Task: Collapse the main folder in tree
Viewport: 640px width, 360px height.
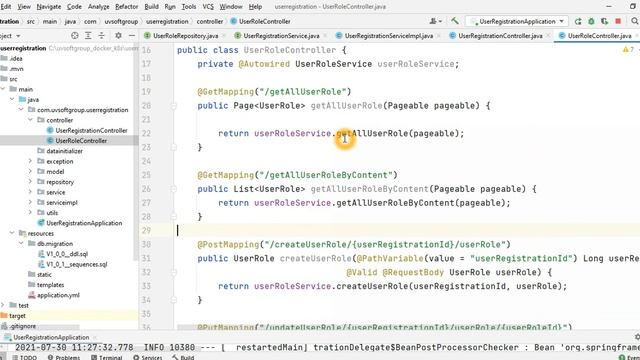Action: coord(3,89)
